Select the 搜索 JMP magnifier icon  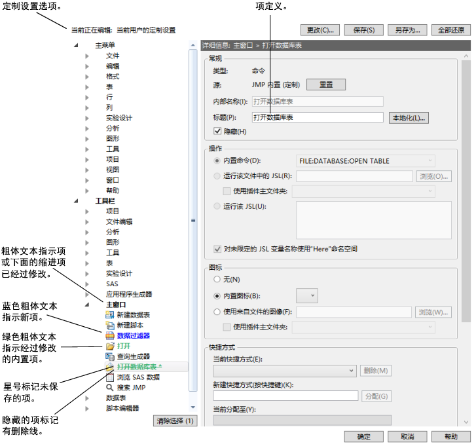[109, 388]
